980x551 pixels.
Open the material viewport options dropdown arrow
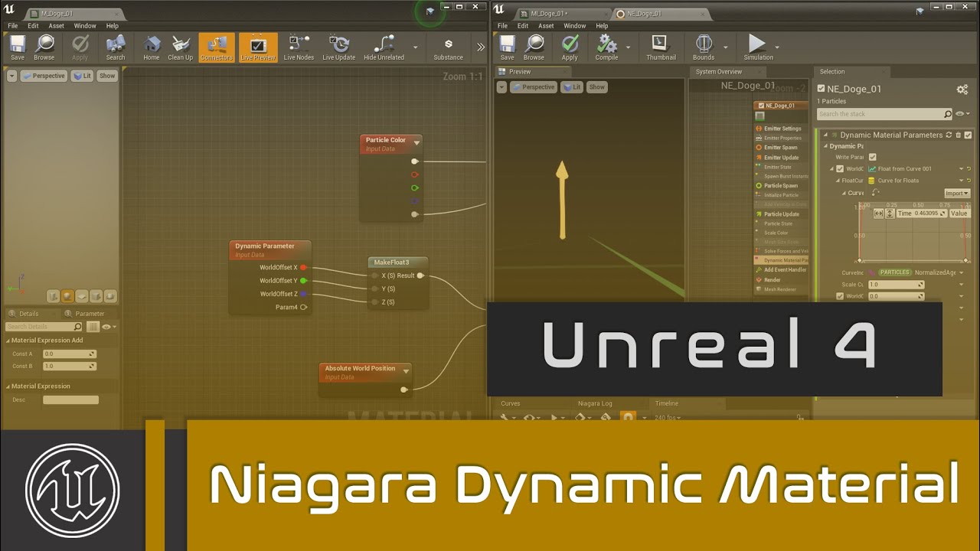(11, 76)
